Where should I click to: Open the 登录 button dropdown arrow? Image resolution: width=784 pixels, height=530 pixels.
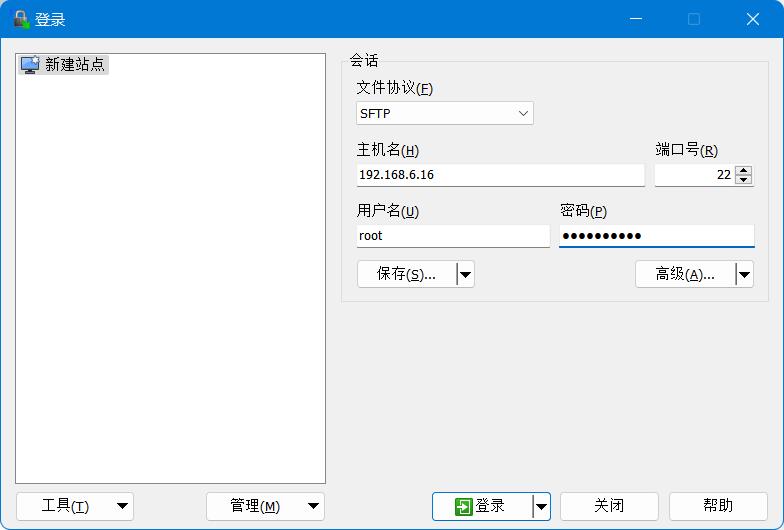(541, 507)
